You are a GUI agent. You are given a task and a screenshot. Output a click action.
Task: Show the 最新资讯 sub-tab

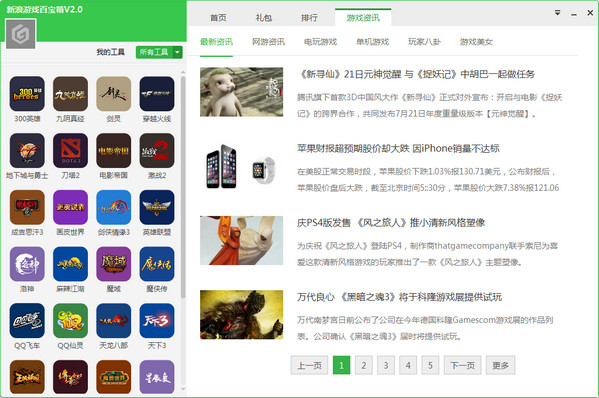click(216, 42)
